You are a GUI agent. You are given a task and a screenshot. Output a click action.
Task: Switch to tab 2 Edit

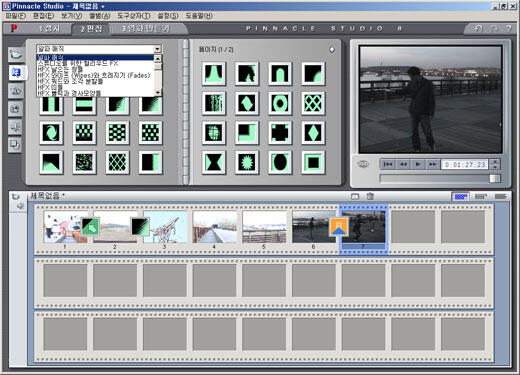(91, 29)
